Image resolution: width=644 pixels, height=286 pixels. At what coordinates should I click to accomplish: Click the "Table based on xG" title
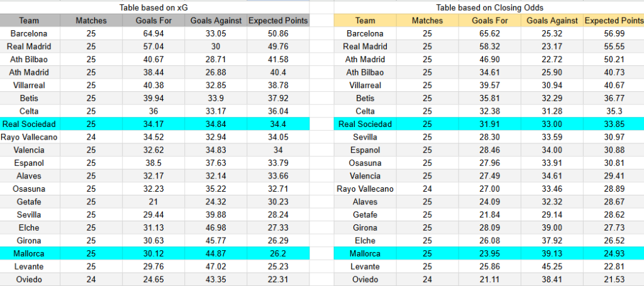(x=154, y=8)
